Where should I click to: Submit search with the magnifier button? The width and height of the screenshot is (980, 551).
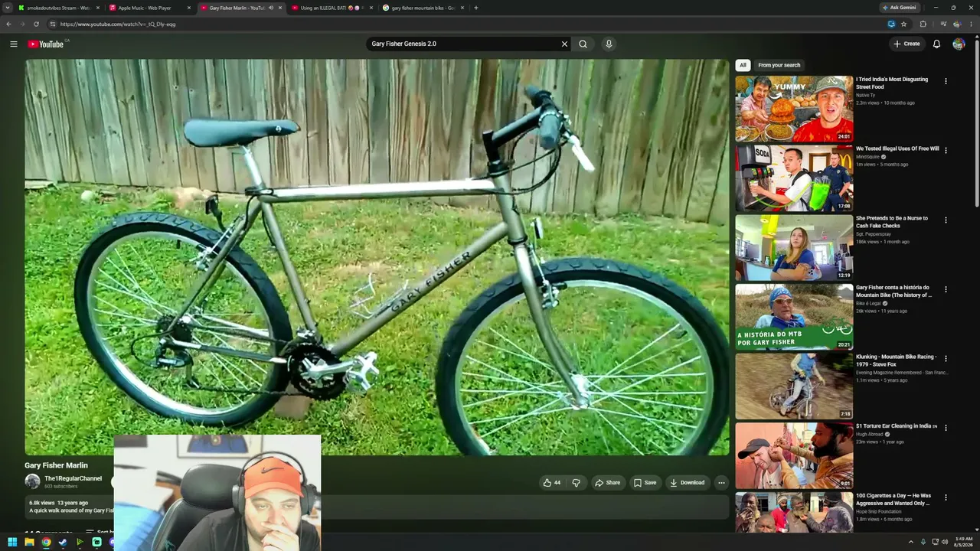click(583, 44)
